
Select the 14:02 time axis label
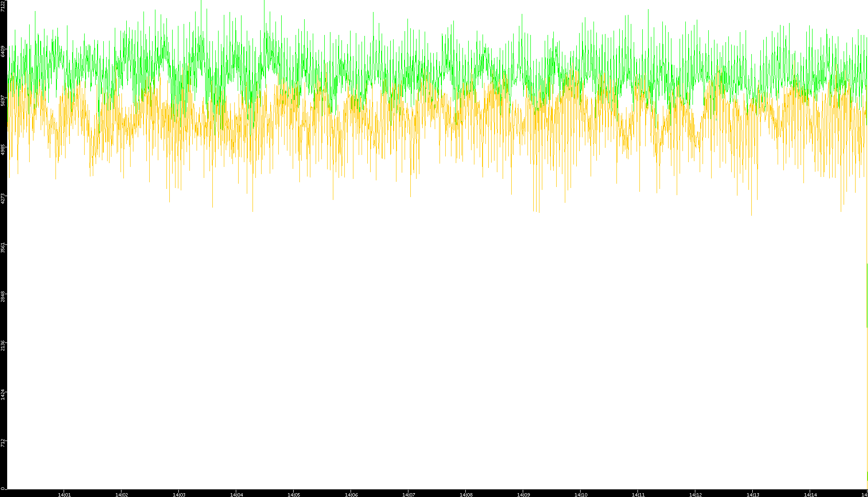point(121,495)
